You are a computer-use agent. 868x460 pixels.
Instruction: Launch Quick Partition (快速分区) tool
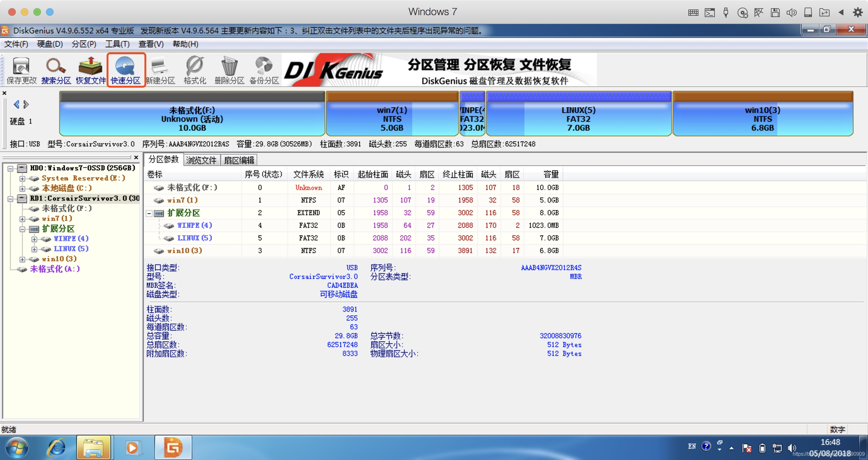(126, 70)
